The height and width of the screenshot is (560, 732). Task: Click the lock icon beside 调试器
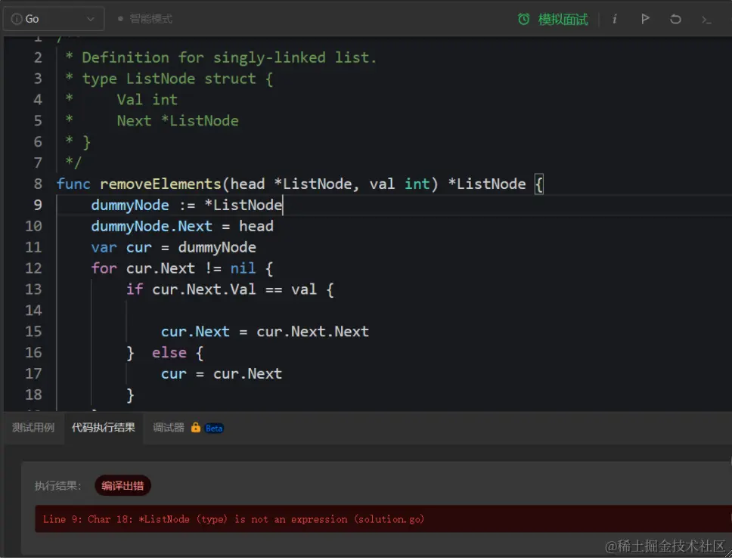[x=196, y=428]
